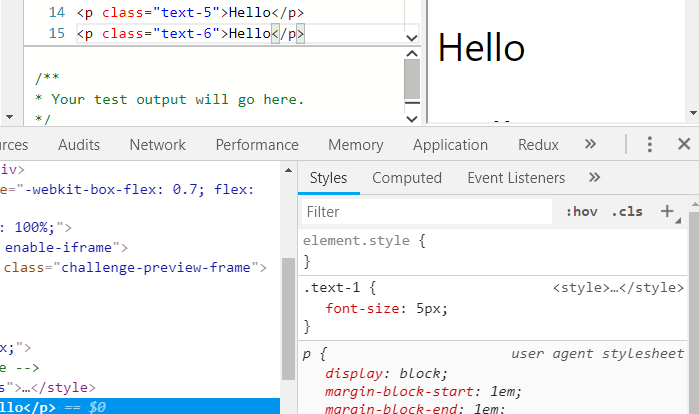The image size is (699, 414).
Task: Switch to the Audits tab
Action: click(79, 145)
